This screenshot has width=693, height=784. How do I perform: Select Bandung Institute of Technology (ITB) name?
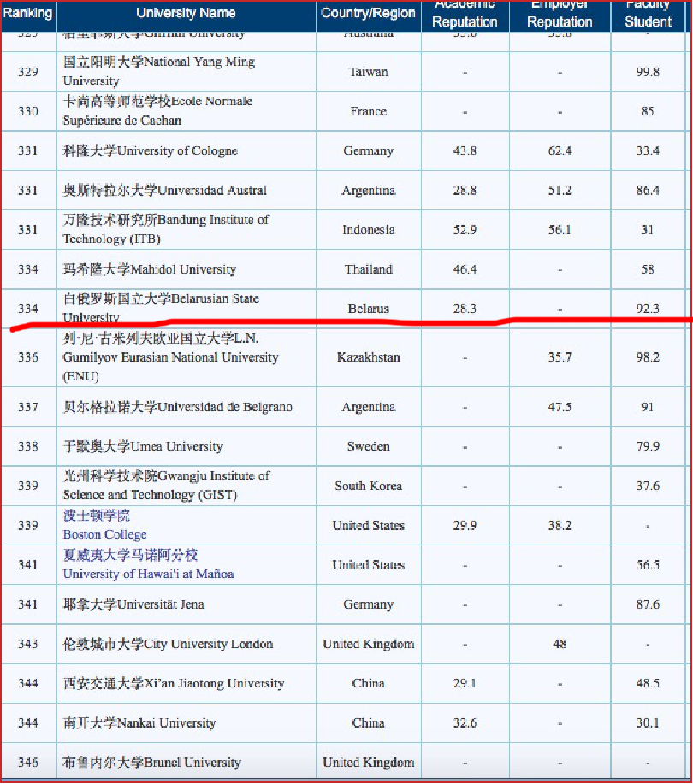click(x=166, y=229)
